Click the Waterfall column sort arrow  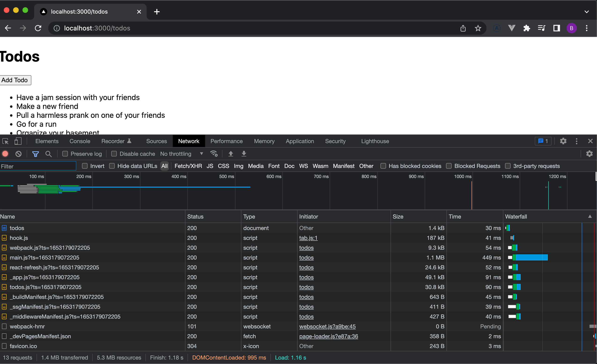click(590, 216)
